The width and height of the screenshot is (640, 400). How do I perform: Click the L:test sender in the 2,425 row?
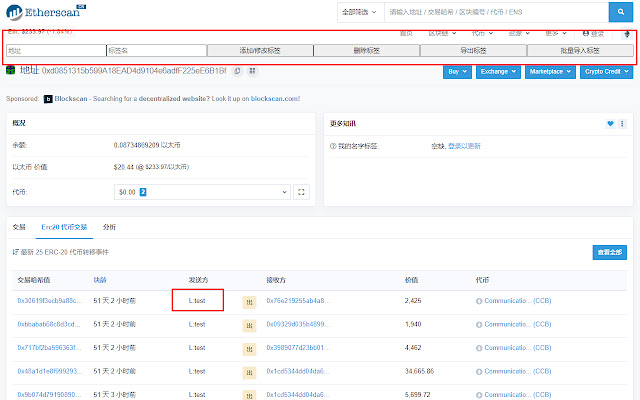tap(197, 301)
